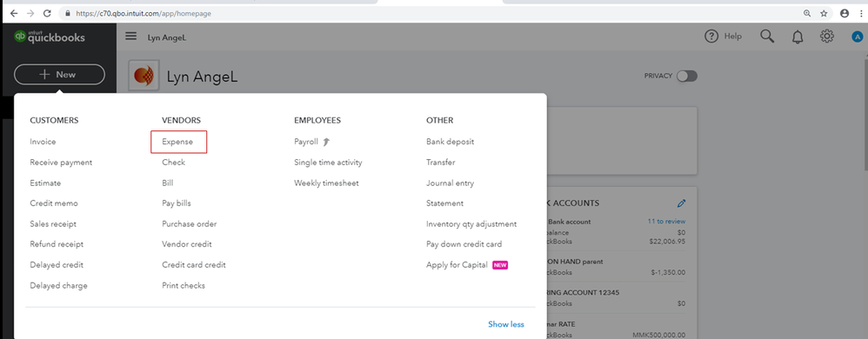This screenshot has width=868, height=339.
Task: Open 11 to review link
Action: tap(666, 221)
